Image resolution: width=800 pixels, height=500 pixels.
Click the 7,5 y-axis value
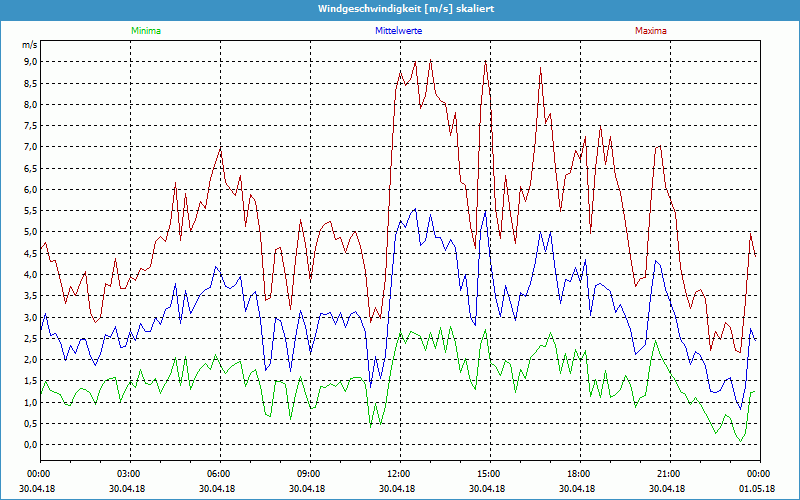pyautogui.click(x=31, y=126)
